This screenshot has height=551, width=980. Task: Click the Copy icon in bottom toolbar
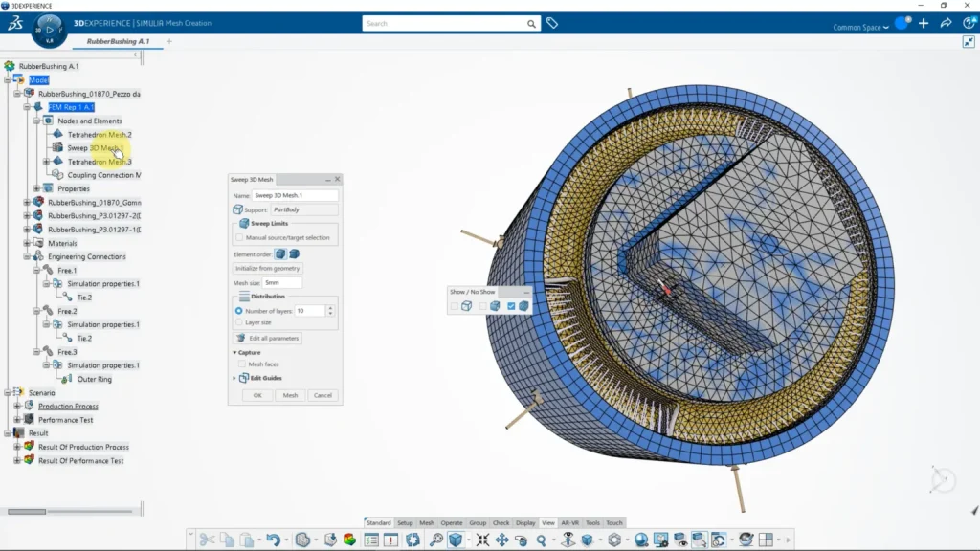tap(227, 540)
